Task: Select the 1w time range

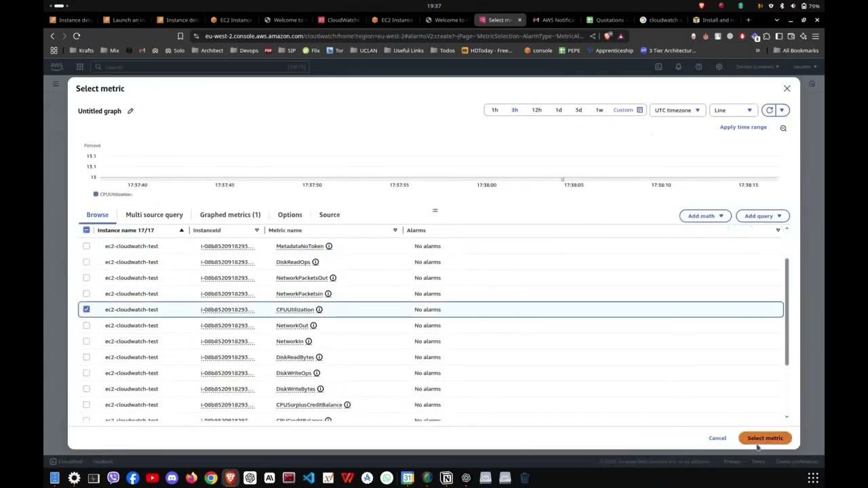Action: click(599, 110)
